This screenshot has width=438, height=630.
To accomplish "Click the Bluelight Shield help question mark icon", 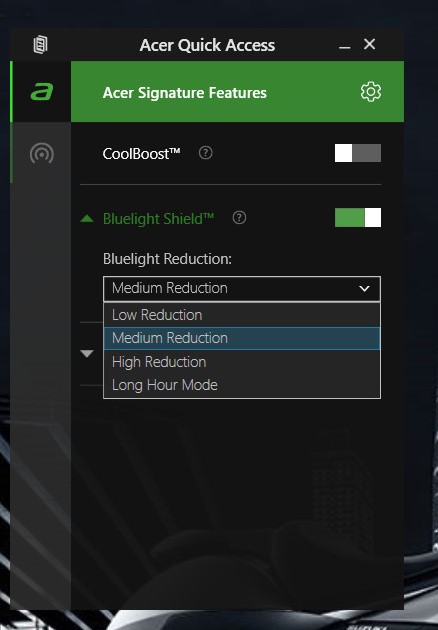I will click(239, 218).
